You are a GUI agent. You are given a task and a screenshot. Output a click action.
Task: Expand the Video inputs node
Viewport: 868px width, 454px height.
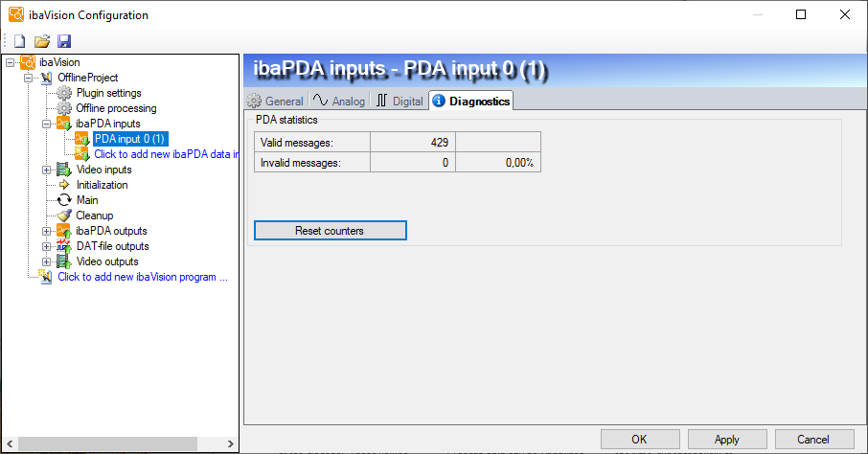coord(47,170)
